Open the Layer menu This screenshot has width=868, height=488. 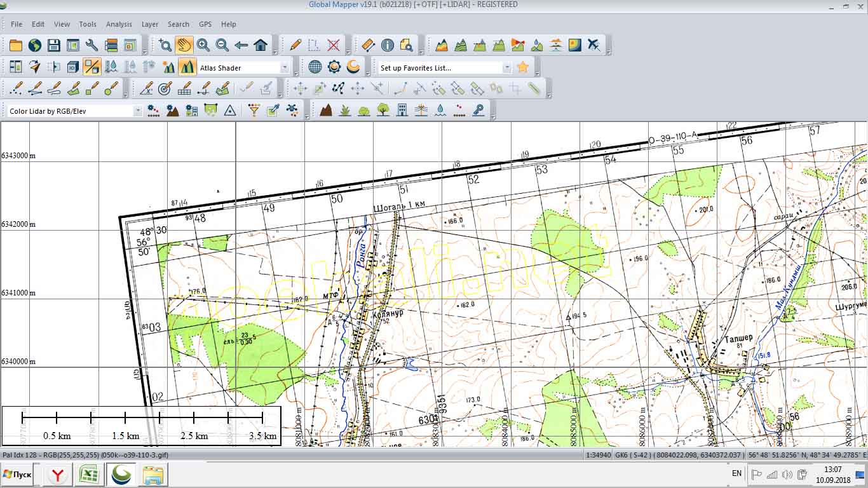150,24
